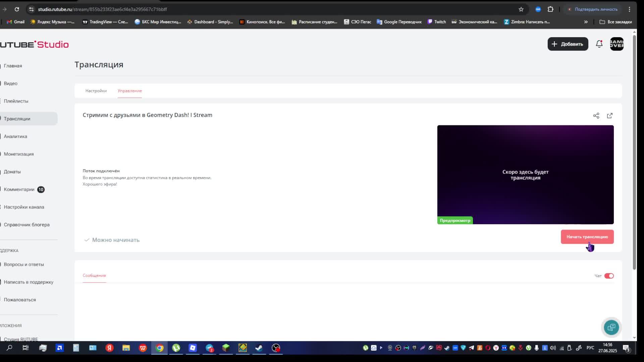Click the RUTUBE Studio logo

(34, 44)
